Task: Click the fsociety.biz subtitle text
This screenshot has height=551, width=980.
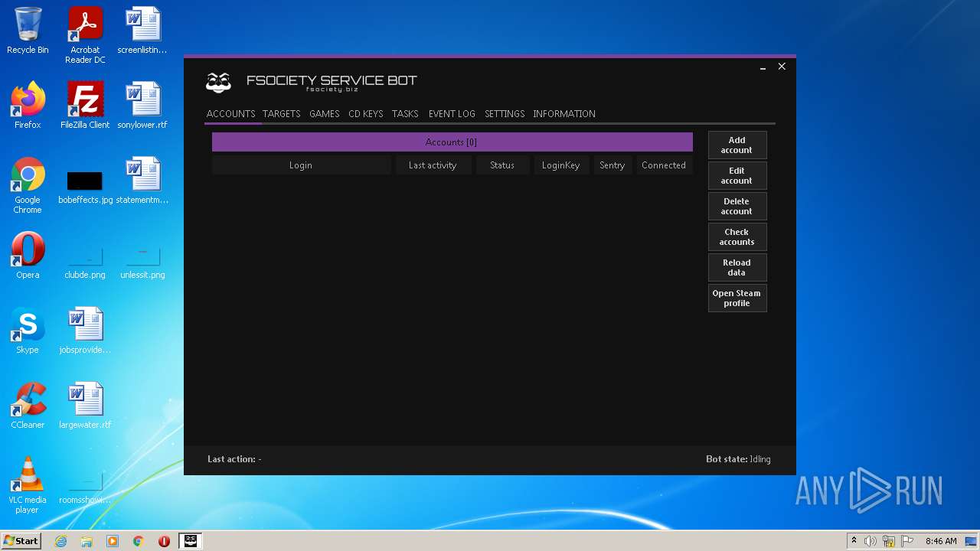Action: [x=332, y=90]
